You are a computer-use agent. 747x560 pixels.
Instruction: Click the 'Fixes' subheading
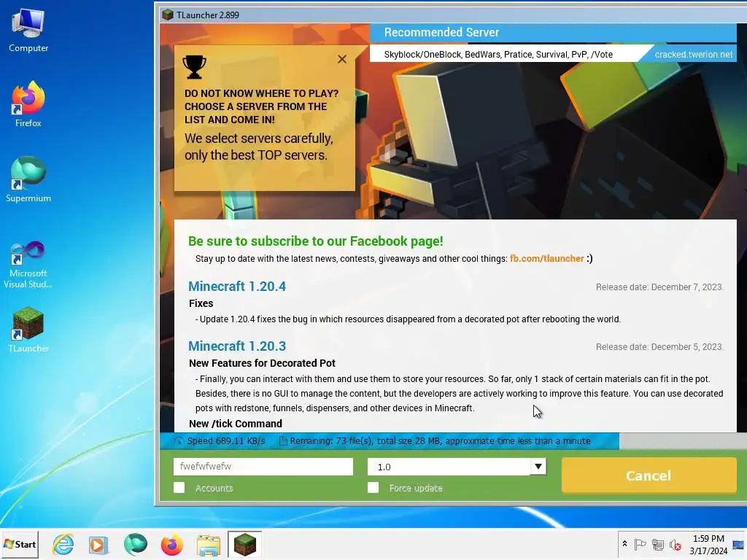(201, 303)
